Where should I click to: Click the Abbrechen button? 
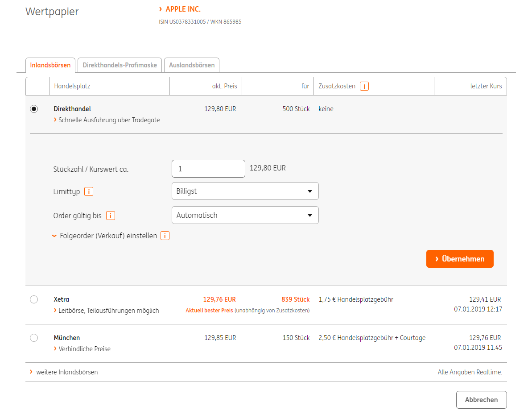[482, 400]
